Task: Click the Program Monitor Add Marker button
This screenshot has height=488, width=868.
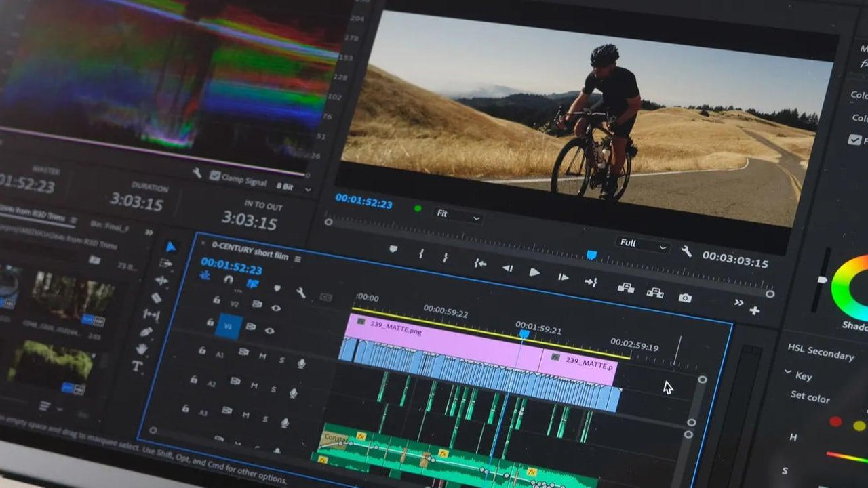Action: tap(393, 249)
